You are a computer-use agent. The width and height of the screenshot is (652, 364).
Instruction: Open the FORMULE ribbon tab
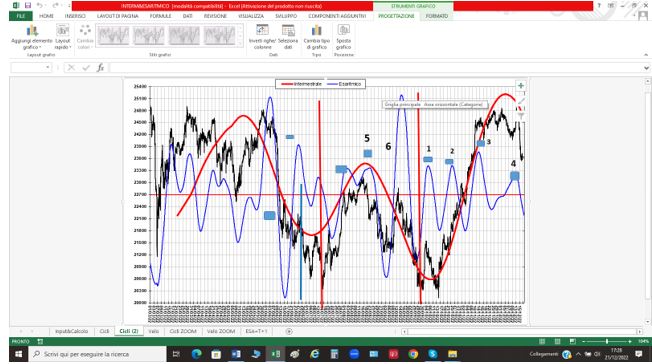[x=161, y=16]
